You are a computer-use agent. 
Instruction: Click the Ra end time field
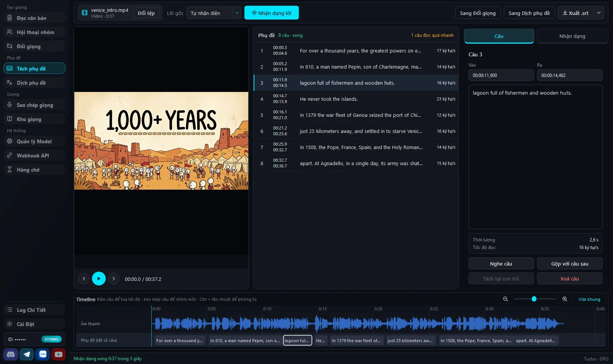(570, 75)
